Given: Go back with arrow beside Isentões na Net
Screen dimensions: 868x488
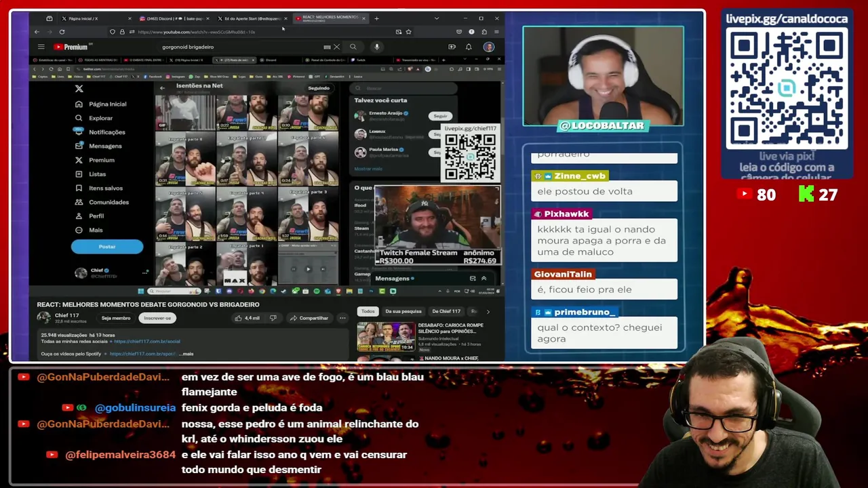Looking at the screenshot, I should point(162,88).
